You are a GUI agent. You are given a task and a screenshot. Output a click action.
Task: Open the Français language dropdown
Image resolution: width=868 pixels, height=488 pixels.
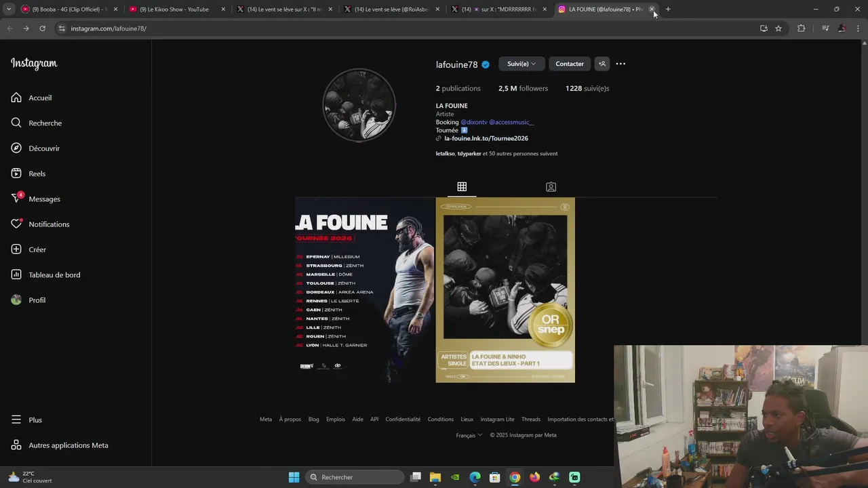pos(469,435)
